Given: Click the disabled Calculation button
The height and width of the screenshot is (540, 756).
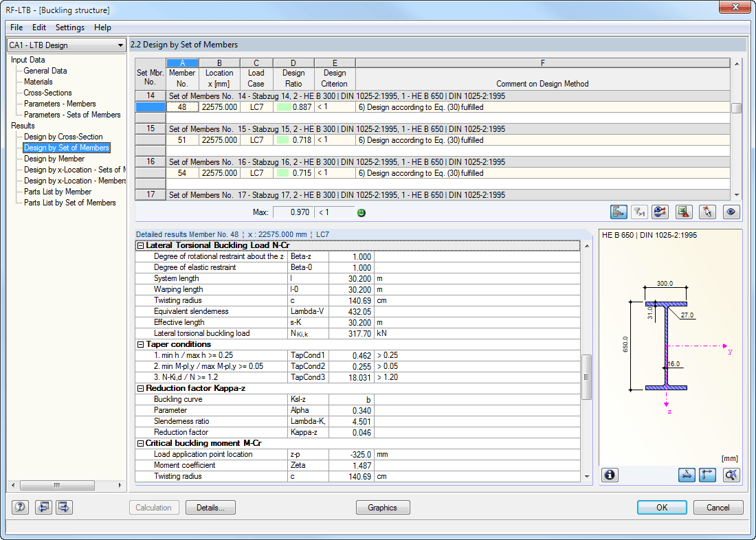Looking at the screenshot, I should [154, 508].
